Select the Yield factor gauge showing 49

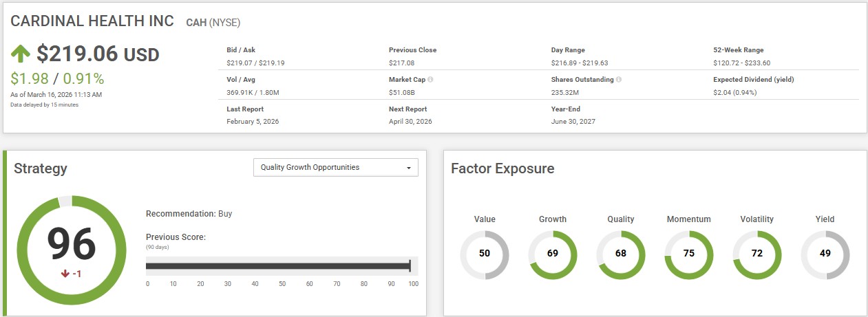[x=825, y=254]
